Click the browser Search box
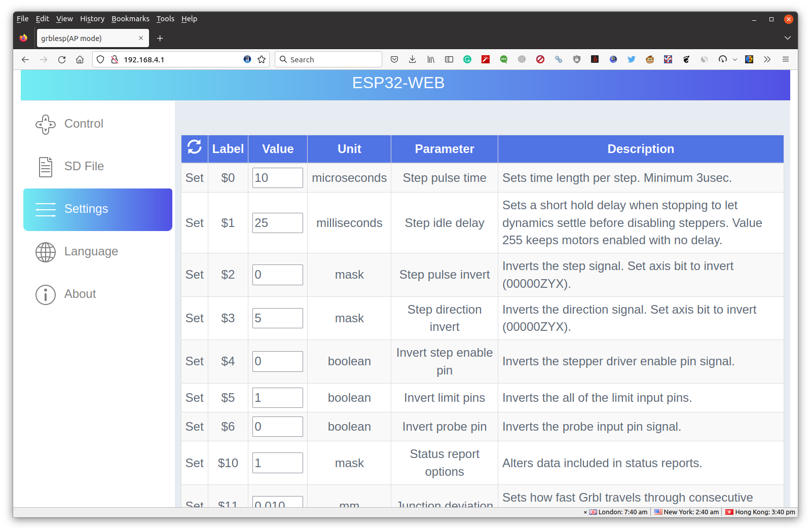The width and height of the screenshot is (811, 532). (x=328, y=59)
